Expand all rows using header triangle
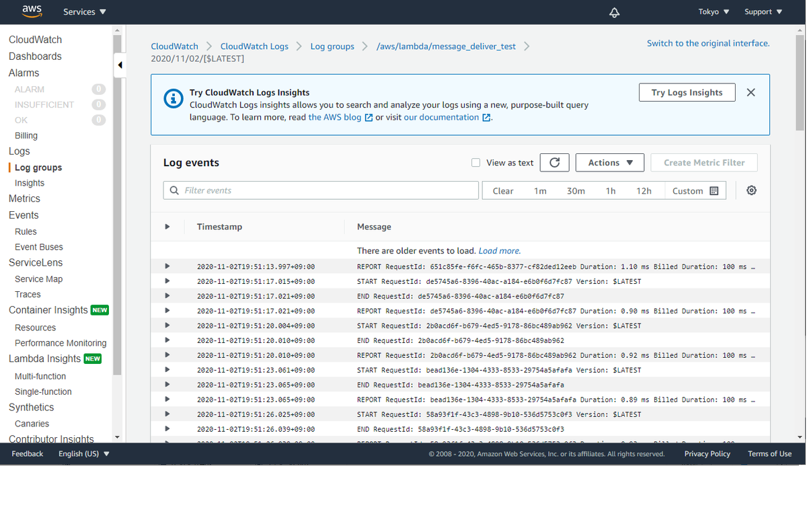The image size is (807, 532). click(167, 227)
